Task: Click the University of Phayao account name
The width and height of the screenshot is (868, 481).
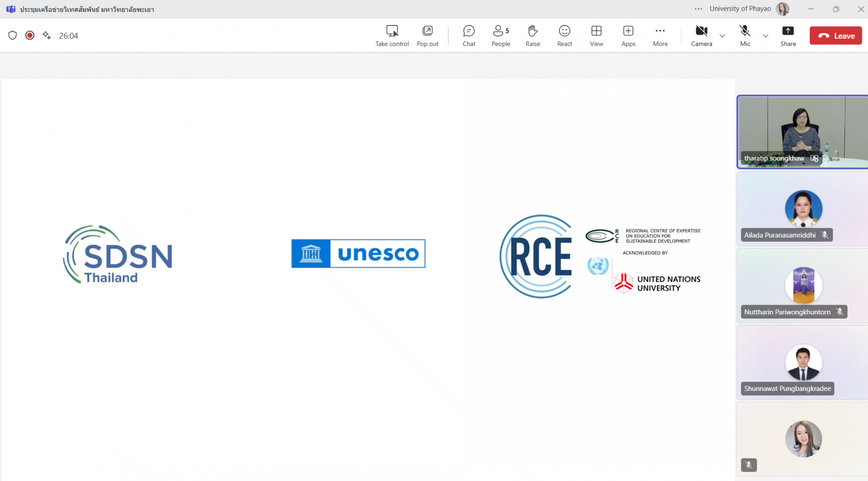Action: [740, 9]
